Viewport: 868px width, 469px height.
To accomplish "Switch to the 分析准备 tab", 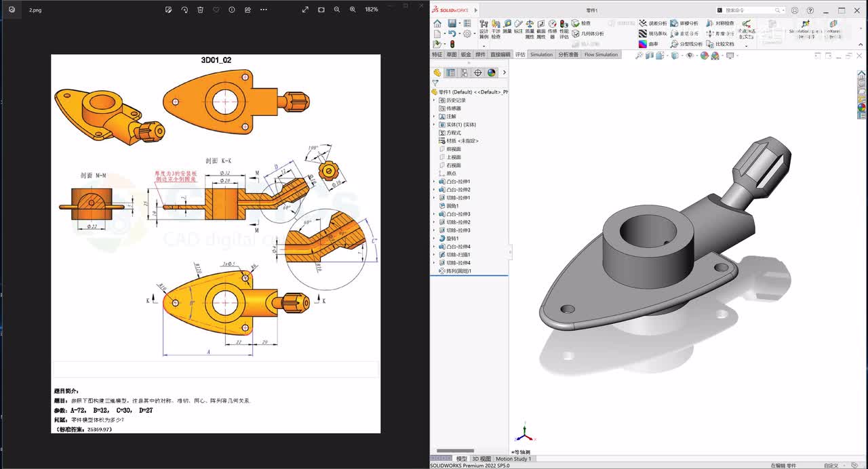I will (x=568, y=55).
